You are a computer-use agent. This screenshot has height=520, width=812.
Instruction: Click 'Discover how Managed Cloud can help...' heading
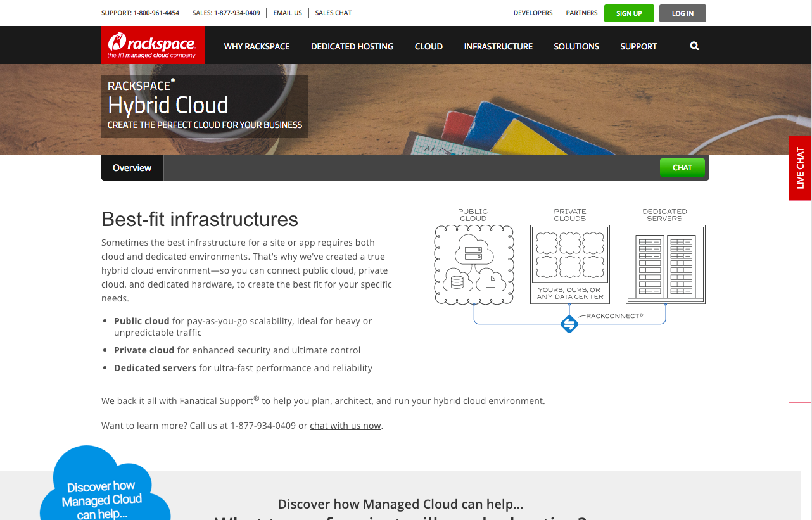click(400, 504)
